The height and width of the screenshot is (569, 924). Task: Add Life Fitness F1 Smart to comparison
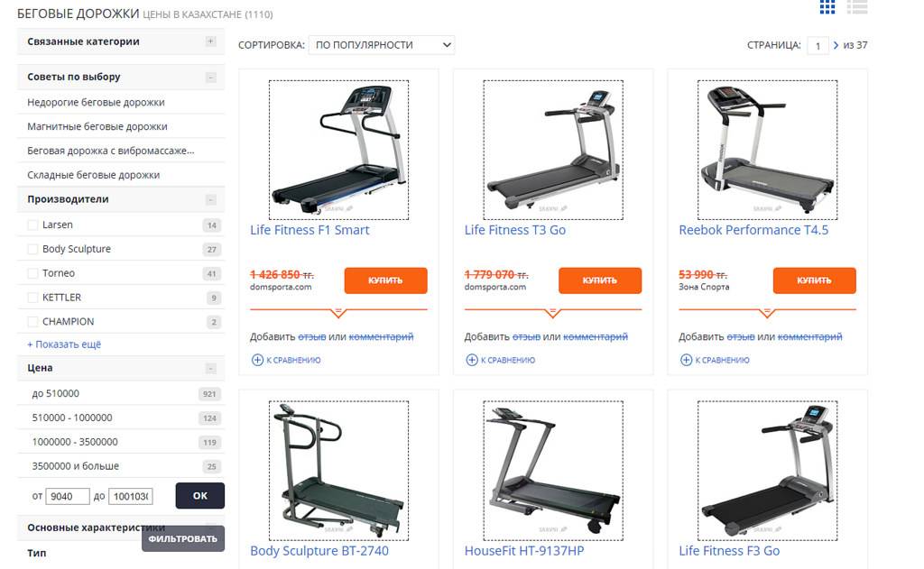pos(286,360)
